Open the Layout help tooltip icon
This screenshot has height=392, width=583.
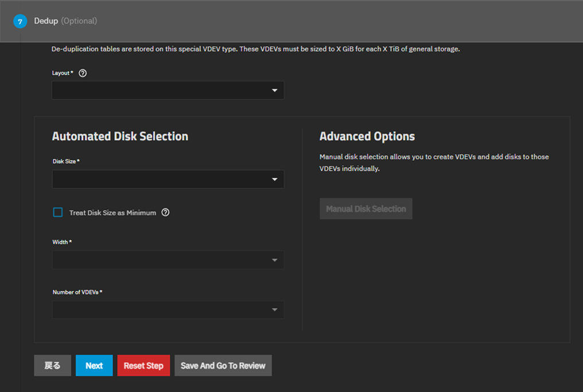(x=83, y=73)
